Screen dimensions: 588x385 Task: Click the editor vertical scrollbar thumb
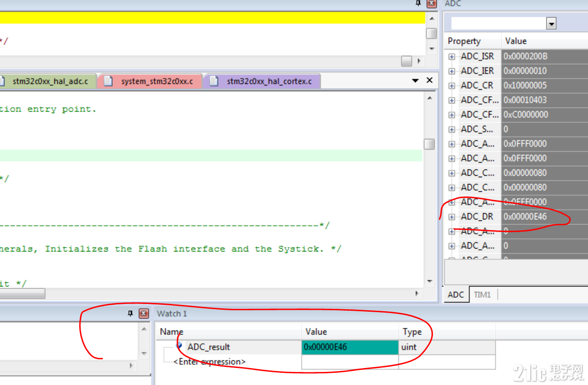430,144
